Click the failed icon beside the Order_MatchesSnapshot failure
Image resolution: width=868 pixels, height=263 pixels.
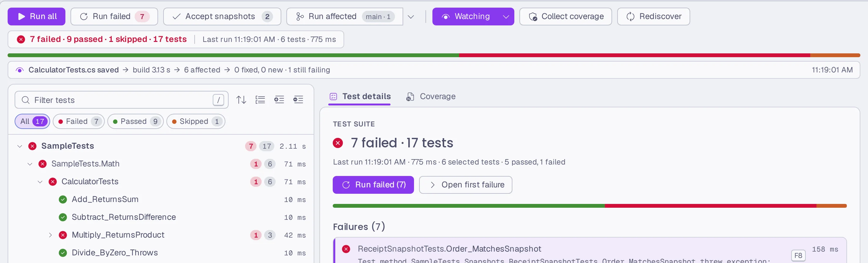346,249
